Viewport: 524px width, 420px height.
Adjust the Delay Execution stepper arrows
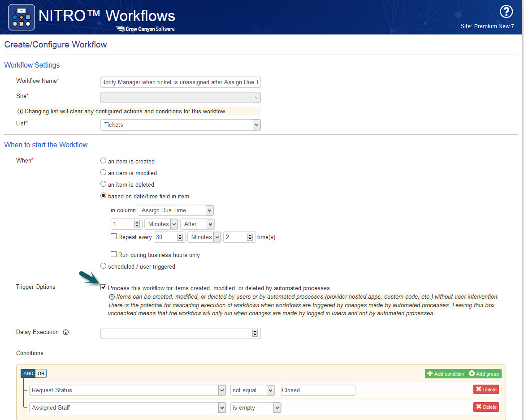(x=255, y=333)
